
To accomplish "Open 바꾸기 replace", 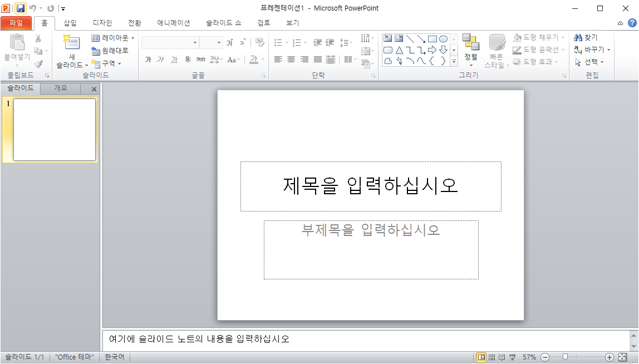I will tap(592, 50).
